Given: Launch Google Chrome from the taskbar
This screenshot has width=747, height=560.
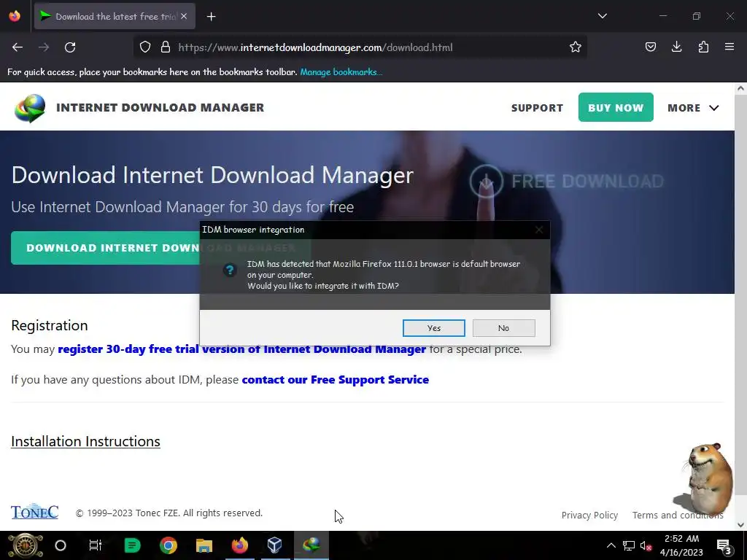Looking at the screenshot, I should [x=169, y=545].
